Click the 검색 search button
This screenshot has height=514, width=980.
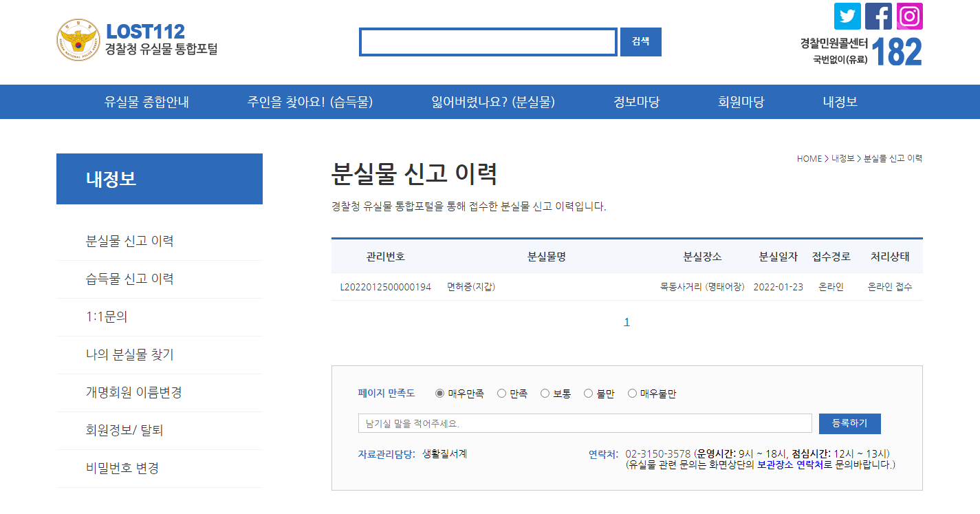641,42
